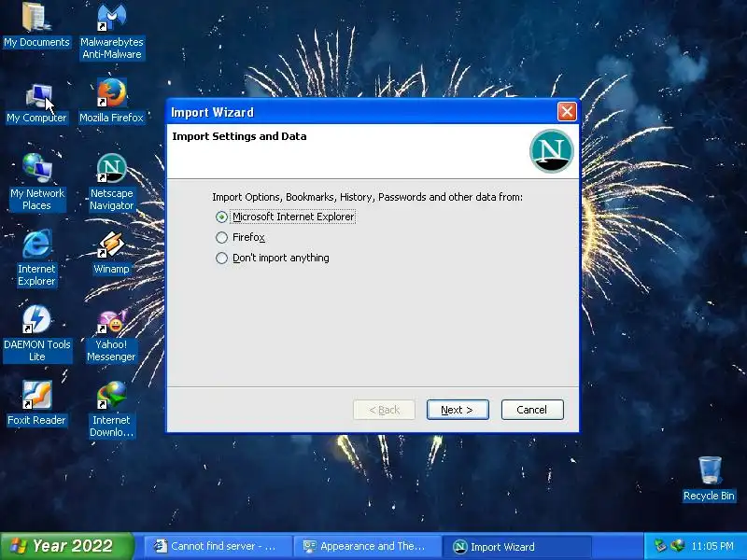Viewport: 747px width, 560px height.
Task: Open DAEMON Tools Lite shortcut
Action: (x=36, y=333)
